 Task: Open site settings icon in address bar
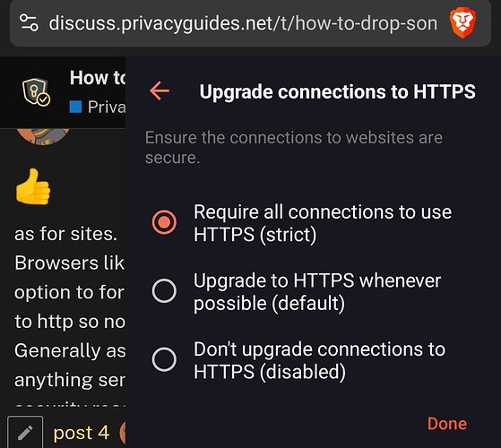[x=29, y=22]
